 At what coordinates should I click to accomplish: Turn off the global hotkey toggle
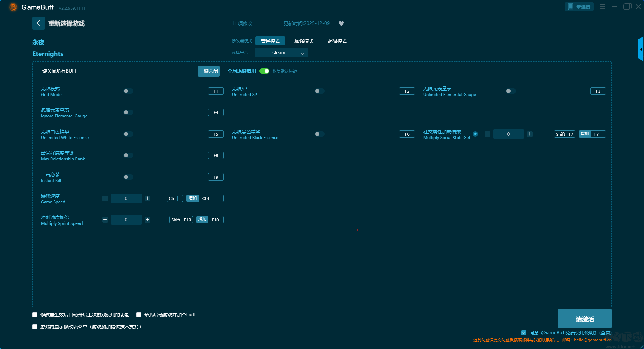pyautogui.click(x=264, y=71)
